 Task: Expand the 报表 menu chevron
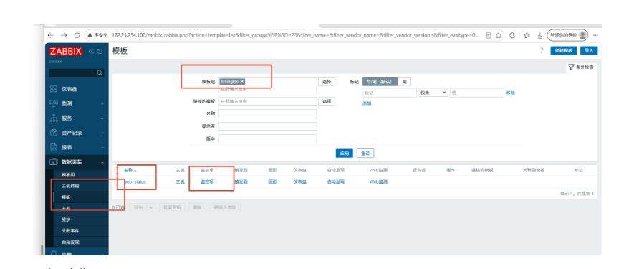coord(102,148)
